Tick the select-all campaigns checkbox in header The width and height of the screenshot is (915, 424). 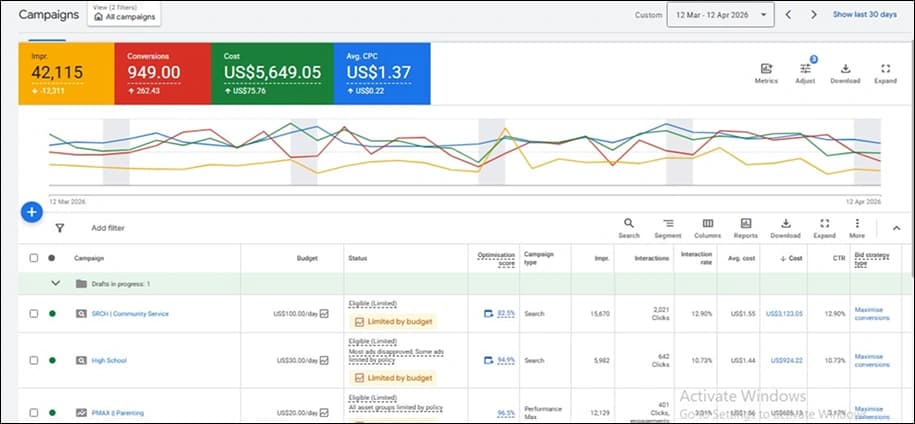coord(34,258)
